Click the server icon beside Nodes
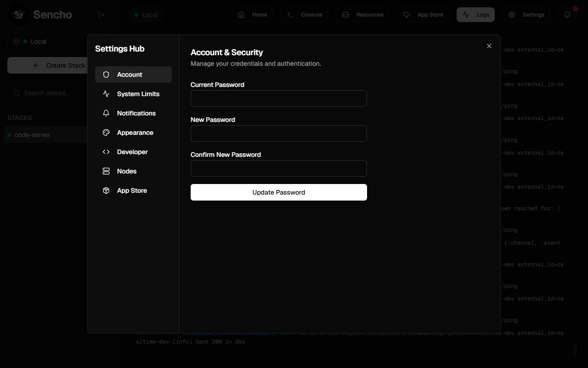The height and width of the screenshot is (368, 588). coord(106,171)
